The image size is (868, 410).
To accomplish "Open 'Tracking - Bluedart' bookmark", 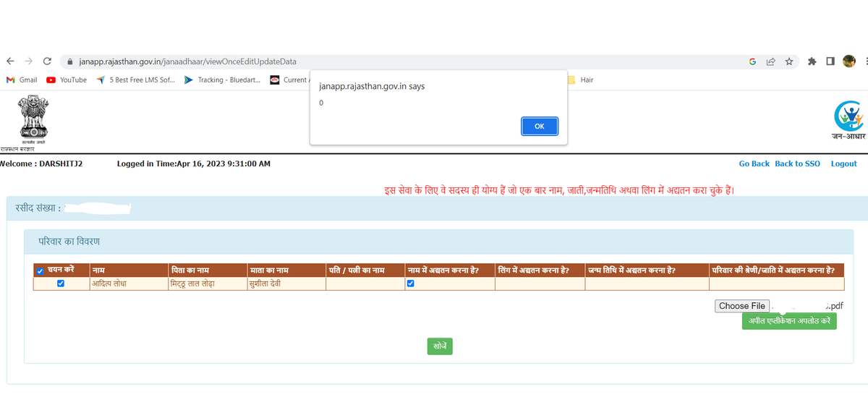I will pos(223,80).
